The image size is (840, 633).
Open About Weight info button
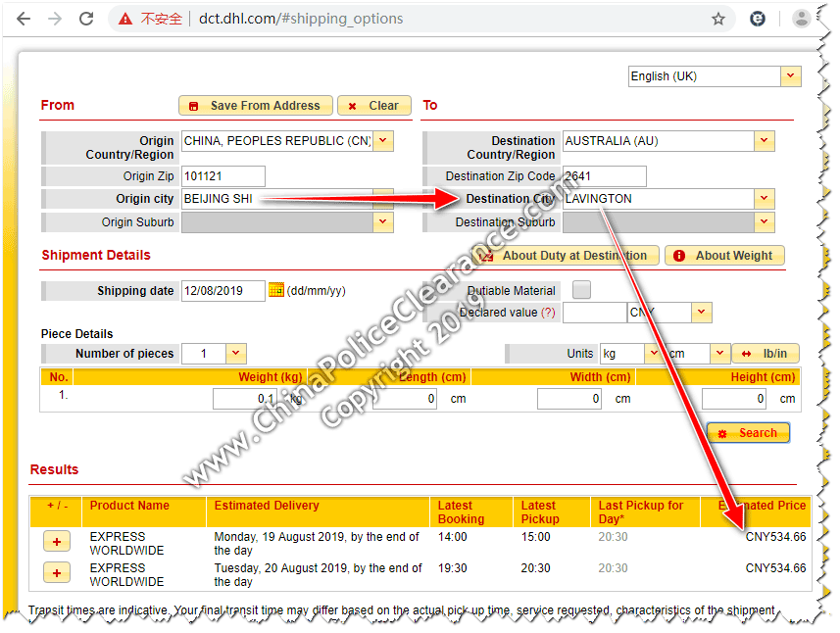pos(724,256)
